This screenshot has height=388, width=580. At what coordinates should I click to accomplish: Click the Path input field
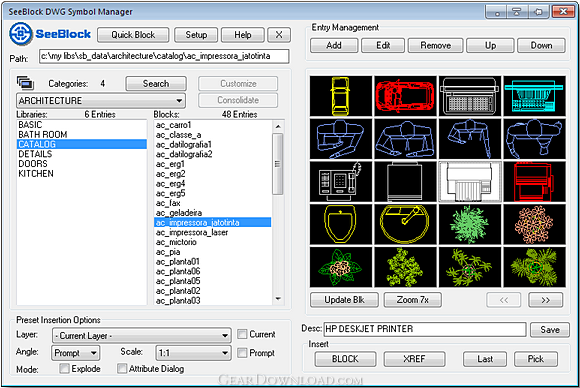pos(164,56)
